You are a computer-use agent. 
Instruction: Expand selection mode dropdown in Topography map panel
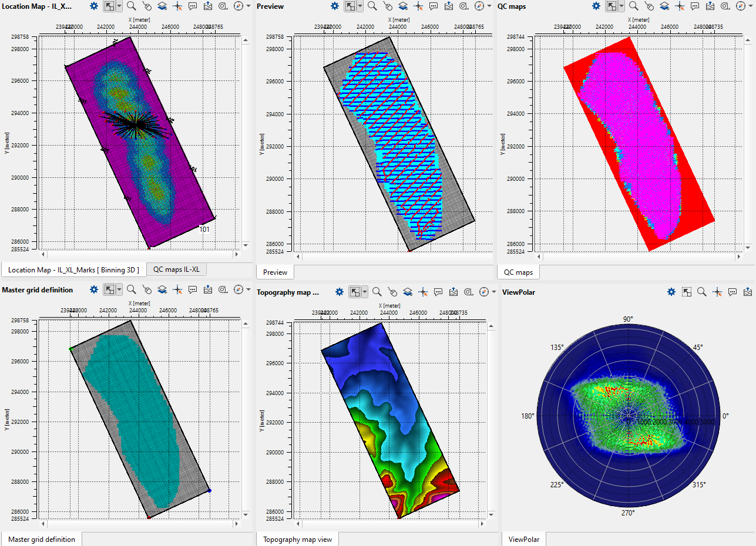click(x=365, y=292)
